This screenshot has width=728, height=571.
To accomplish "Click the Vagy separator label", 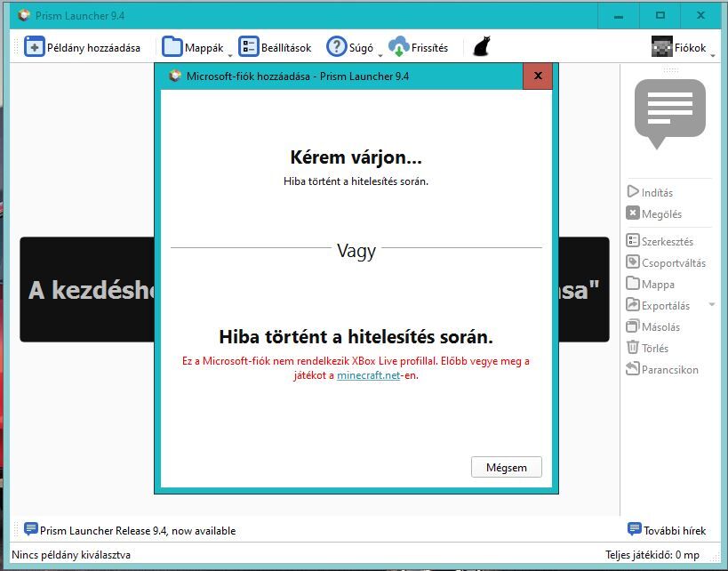I will coord(356,251).
